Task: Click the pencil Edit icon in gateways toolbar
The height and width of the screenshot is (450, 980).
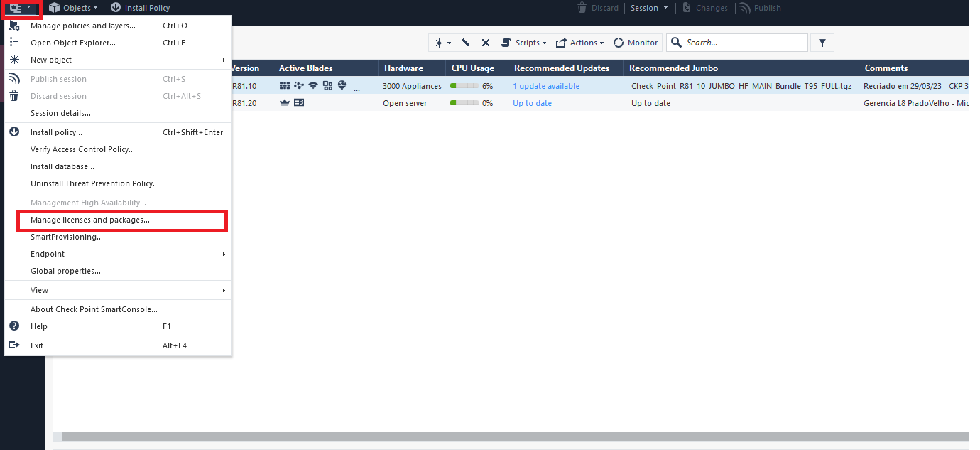Action: point(466,43)
